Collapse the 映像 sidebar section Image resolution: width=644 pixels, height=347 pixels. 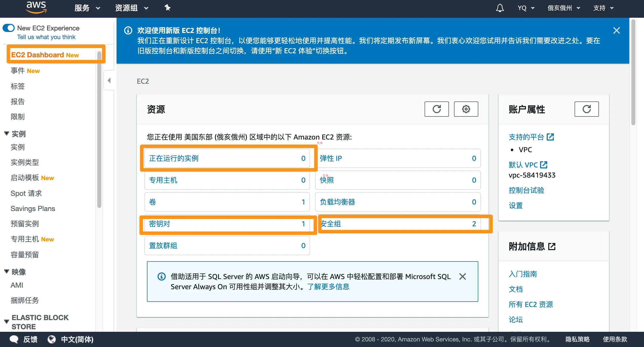tap(7, 272)
